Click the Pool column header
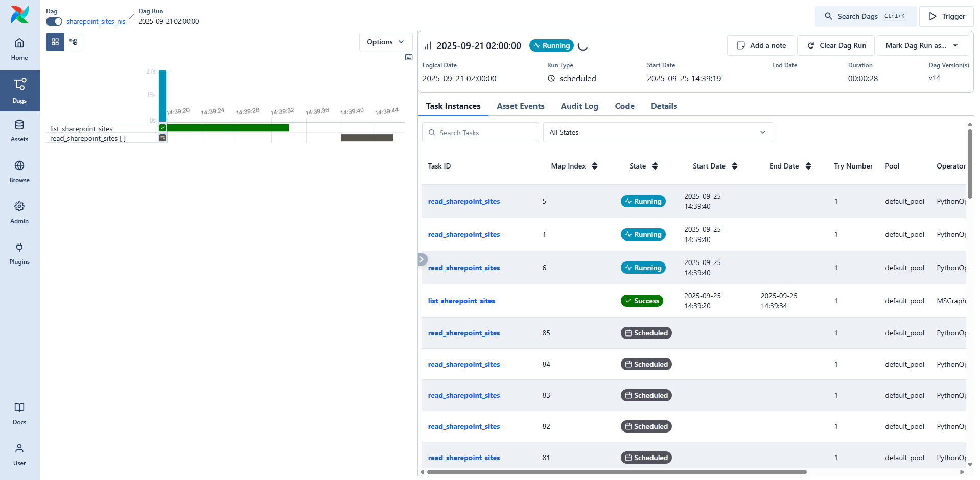Image resolution: width=980 pixels, height=480 pixels. (892, 166)
